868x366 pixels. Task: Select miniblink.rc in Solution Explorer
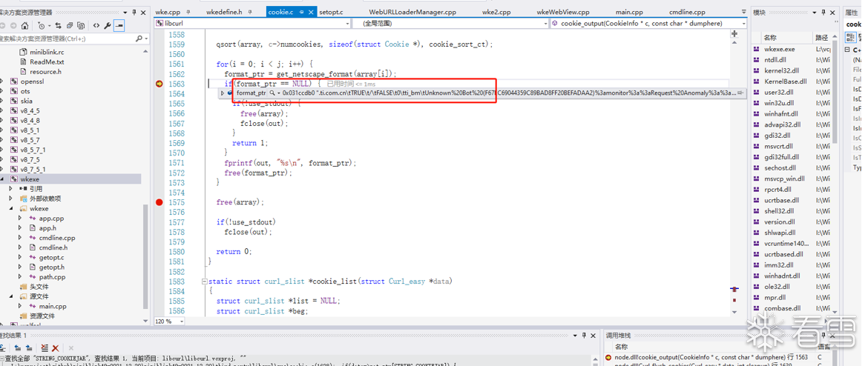pyautogui.click(x=47, y=52)
